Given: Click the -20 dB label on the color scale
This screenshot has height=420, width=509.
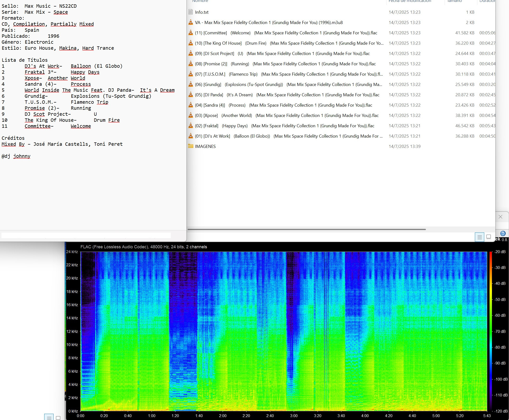Looking at the screenshot, I should (x=500, y=252).
